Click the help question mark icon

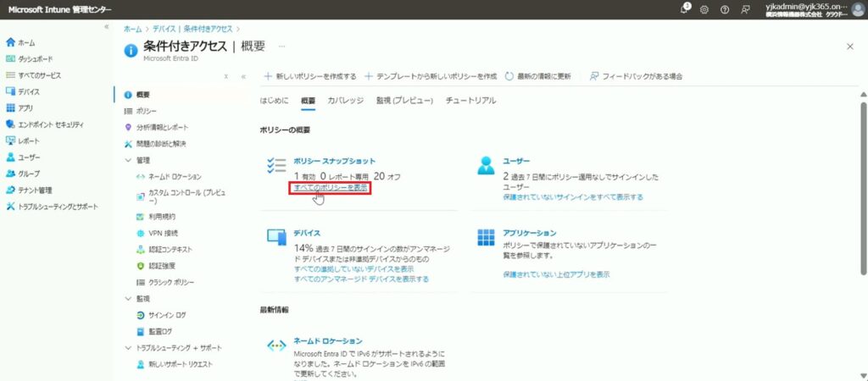tap(725, 9)
